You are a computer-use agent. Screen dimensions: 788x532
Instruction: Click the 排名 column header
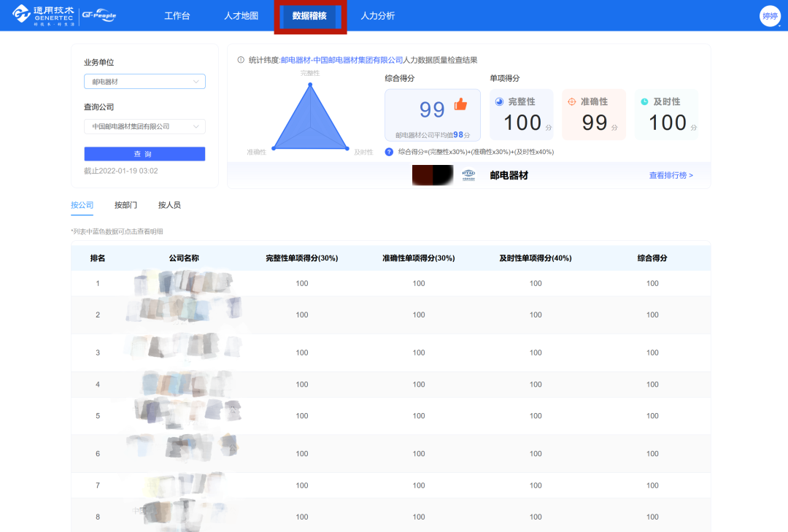(98, 258)
